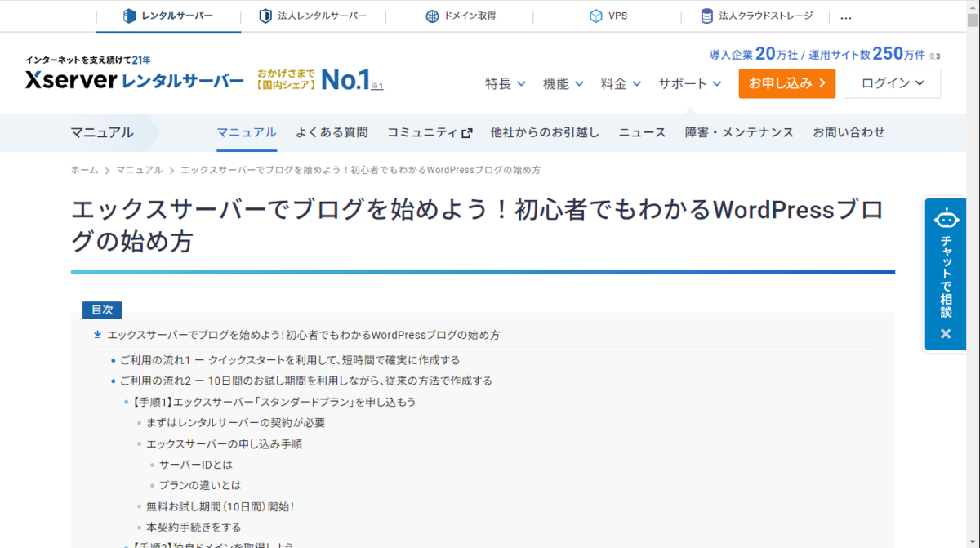This screenshot has height=548, width=980.
Task: Click the 法人レンタルサーバー shield icon
Action: click(x=265, y=16)
